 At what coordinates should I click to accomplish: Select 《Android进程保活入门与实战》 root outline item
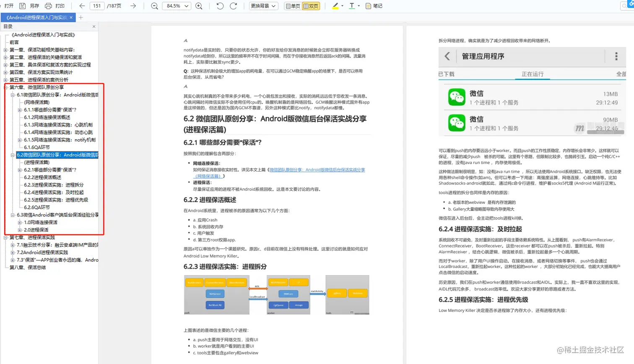(43, 35)
